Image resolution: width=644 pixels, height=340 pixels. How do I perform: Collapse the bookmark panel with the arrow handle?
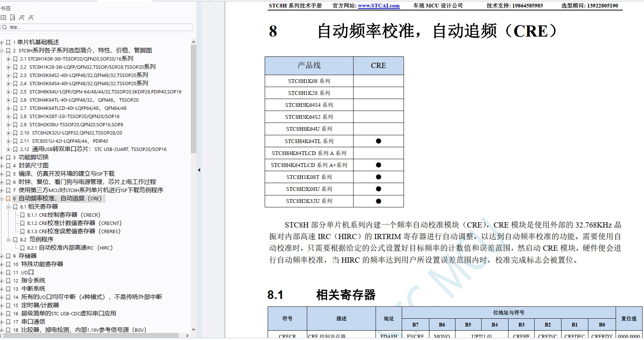[199, 170]
